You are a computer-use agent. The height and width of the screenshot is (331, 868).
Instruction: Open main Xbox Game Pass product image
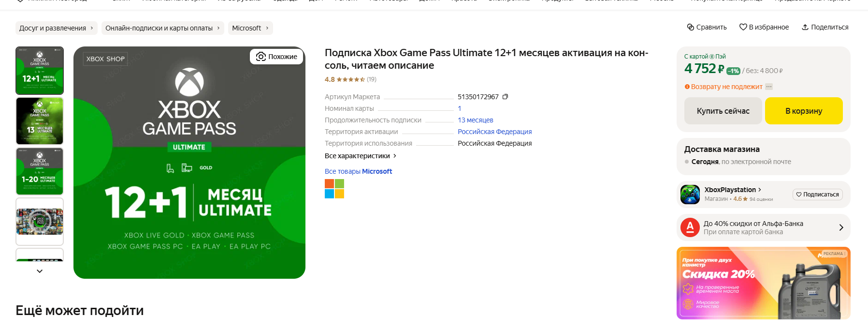tap(189, 163)
